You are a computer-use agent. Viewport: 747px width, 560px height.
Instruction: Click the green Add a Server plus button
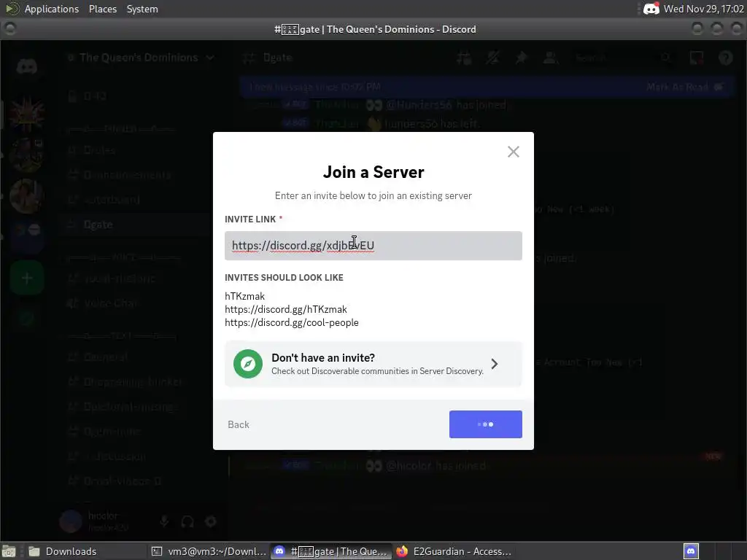(27, 278)
